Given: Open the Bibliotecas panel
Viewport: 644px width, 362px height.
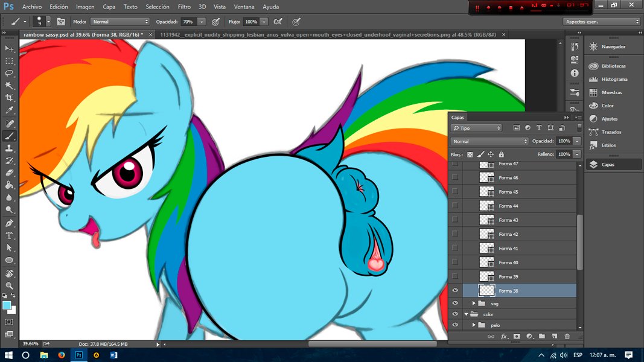Looking at the screenshot, I should pyautogui.click(x=613, y=66).
